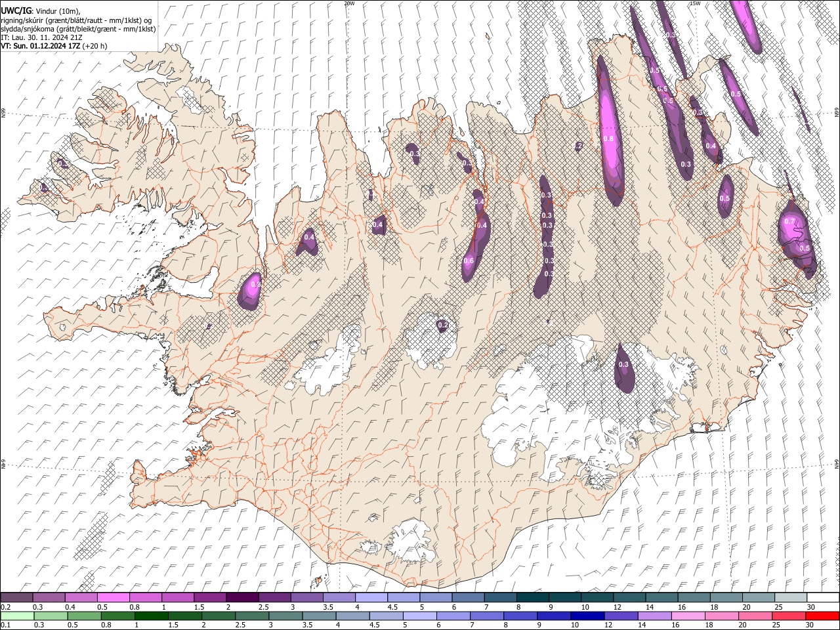The width and height of the screenshot is (840, 630).
Task: Click the '30' label in the upper legend
Action: pos(810,606)
